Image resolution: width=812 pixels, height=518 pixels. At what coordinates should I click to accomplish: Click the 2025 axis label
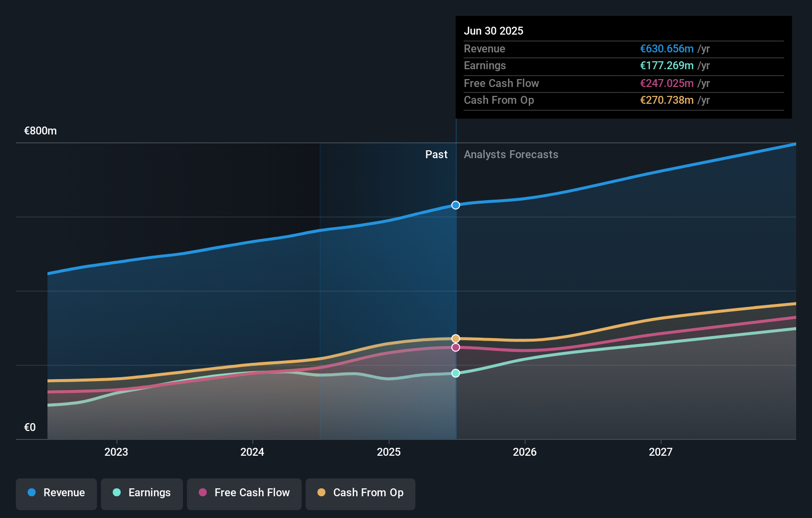tap(389, 451)
